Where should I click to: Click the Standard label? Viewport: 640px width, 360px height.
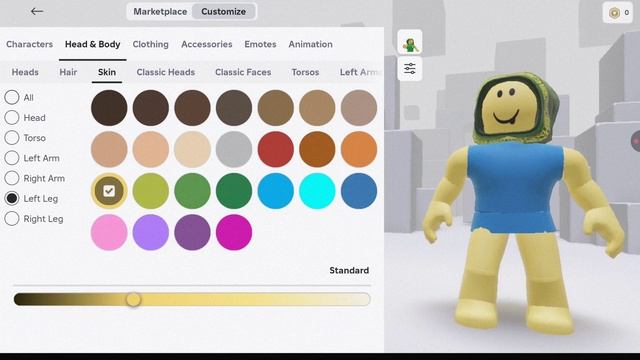click(x=349, y=270)
